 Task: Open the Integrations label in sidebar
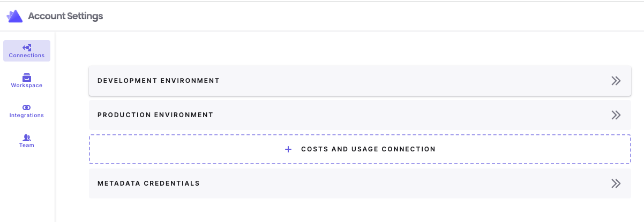click(x=27, y=116)
